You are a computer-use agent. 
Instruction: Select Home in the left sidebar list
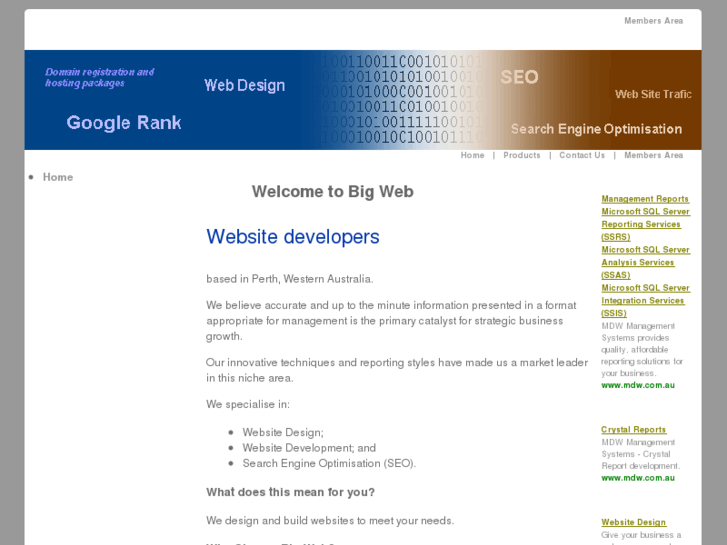click(58, 177)
